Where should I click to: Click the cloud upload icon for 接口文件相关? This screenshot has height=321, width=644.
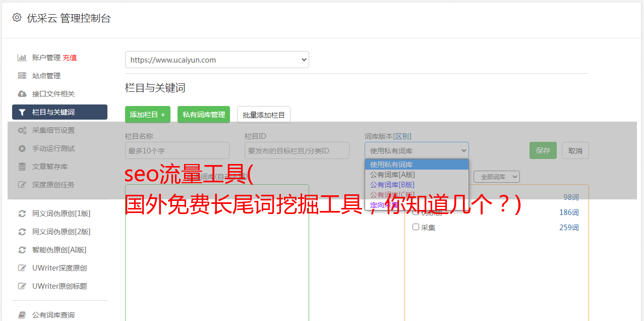(22, 94)
